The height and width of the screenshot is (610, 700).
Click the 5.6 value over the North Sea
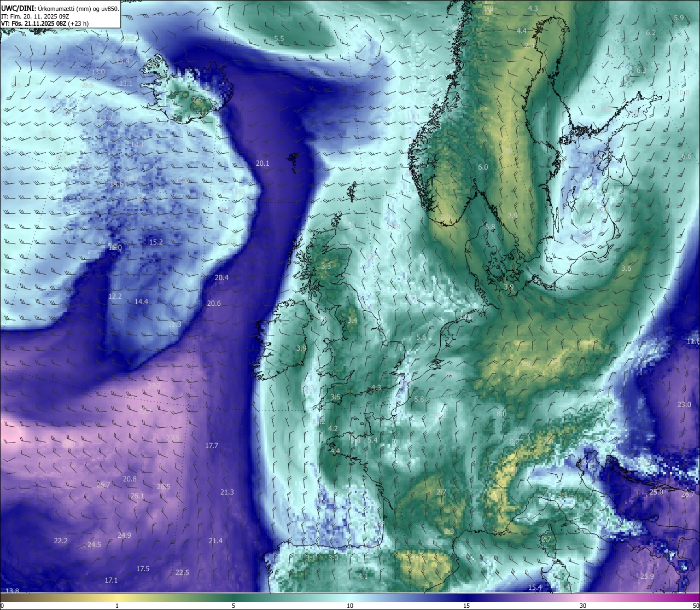tap(421, 337)
